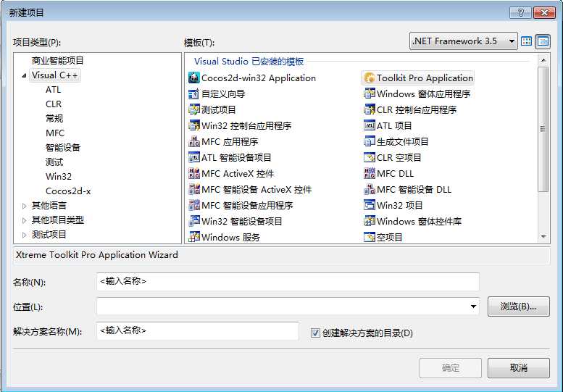Click the 解决方案名称 input field
Screen dimensions: 563x392
tap(198, 330)
